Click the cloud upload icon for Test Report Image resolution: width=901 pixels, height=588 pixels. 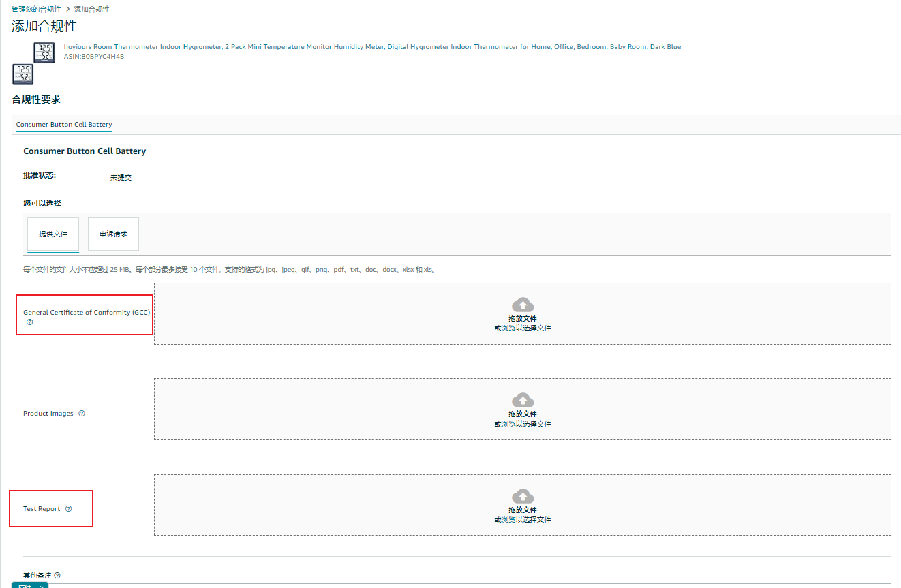pyautogui.click(x=522, y=496)
